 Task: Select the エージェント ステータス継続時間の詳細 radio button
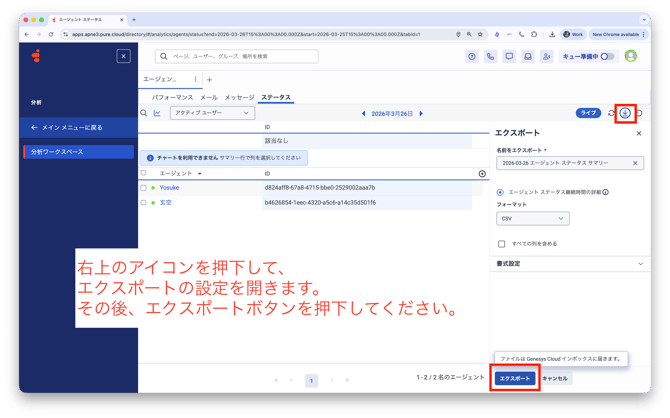pos(500,192)
